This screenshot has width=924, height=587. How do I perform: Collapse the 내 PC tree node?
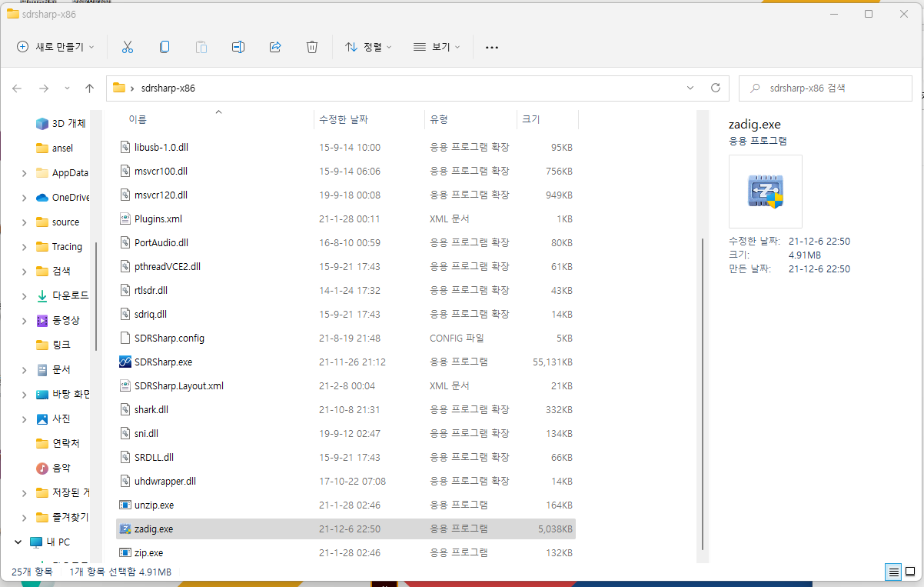(17, 542)
